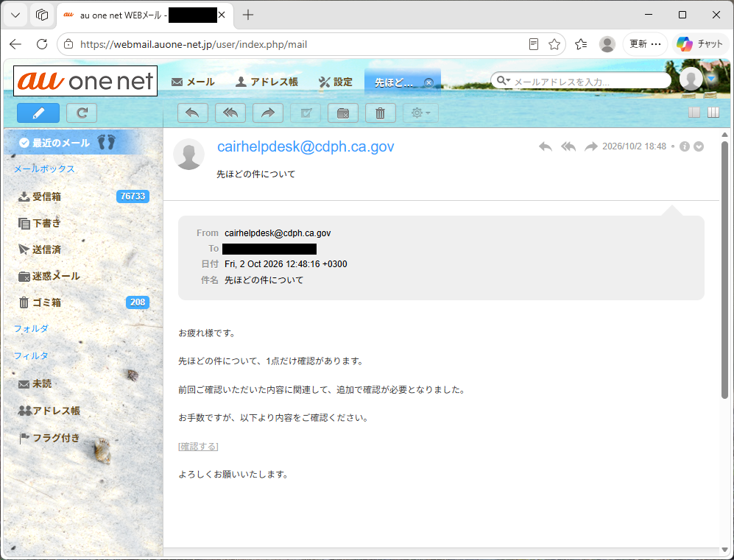Reload page with browser refresh icon
The image size is (734, 560).
coord(42,44)
